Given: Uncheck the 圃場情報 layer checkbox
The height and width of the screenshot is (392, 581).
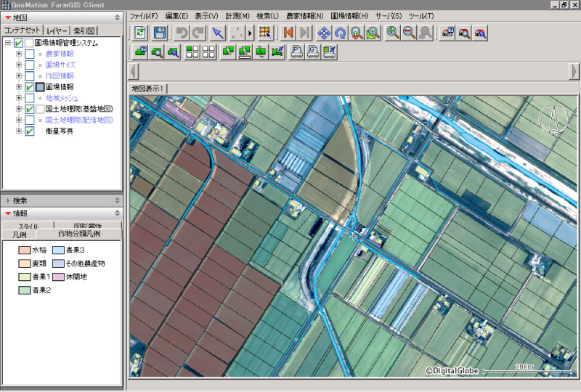Looking at the screenshot, I should coord(30,87).
